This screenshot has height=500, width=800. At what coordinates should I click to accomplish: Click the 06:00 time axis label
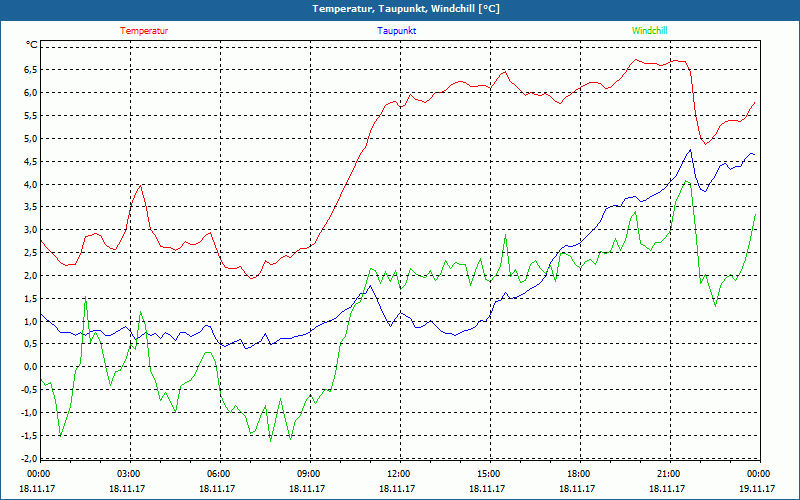click(217, 474)
